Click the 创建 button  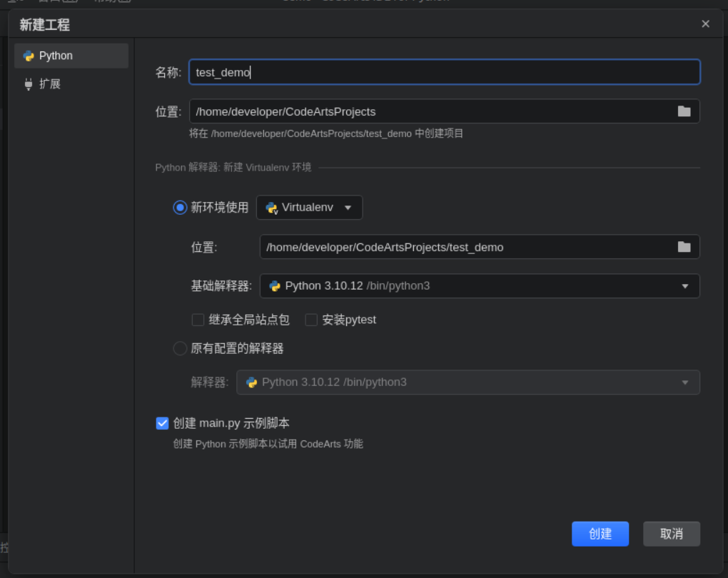(600, 534)
